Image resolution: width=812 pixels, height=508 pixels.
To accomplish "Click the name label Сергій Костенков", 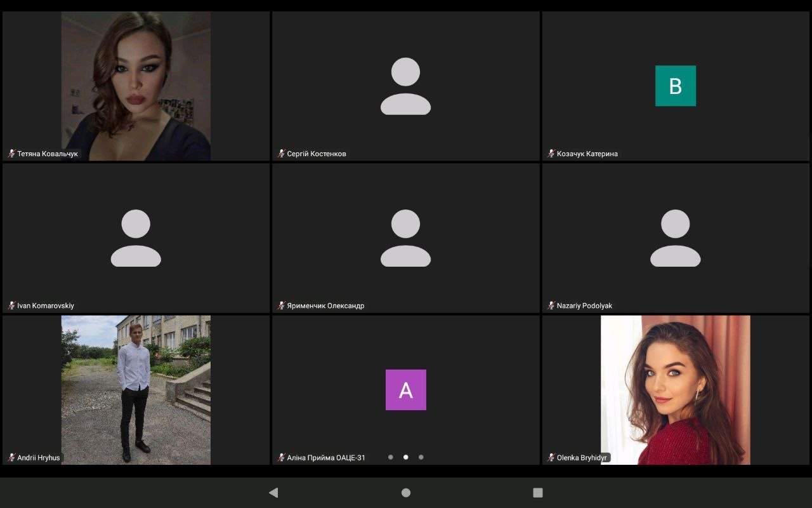I will [317, 154].
